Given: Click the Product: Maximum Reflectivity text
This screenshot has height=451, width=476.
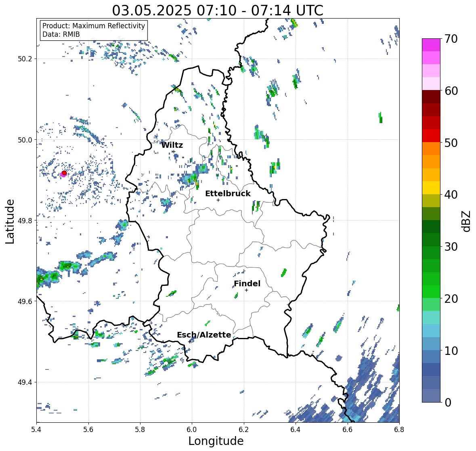Looking at the screenshot, I should [x=94, y=26].
